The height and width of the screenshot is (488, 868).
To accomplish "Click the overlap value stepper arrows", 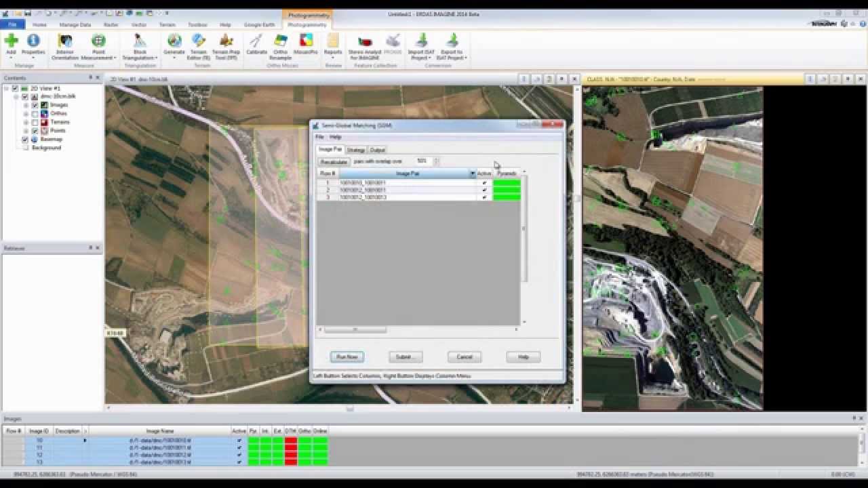I will [436, 161].
